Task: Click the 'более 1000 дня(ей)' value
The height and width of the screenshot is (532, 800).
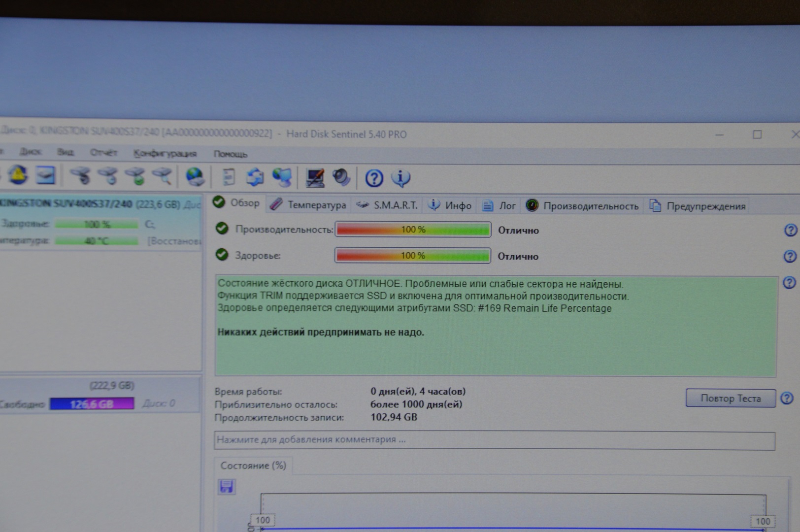Action: [416, 404]
